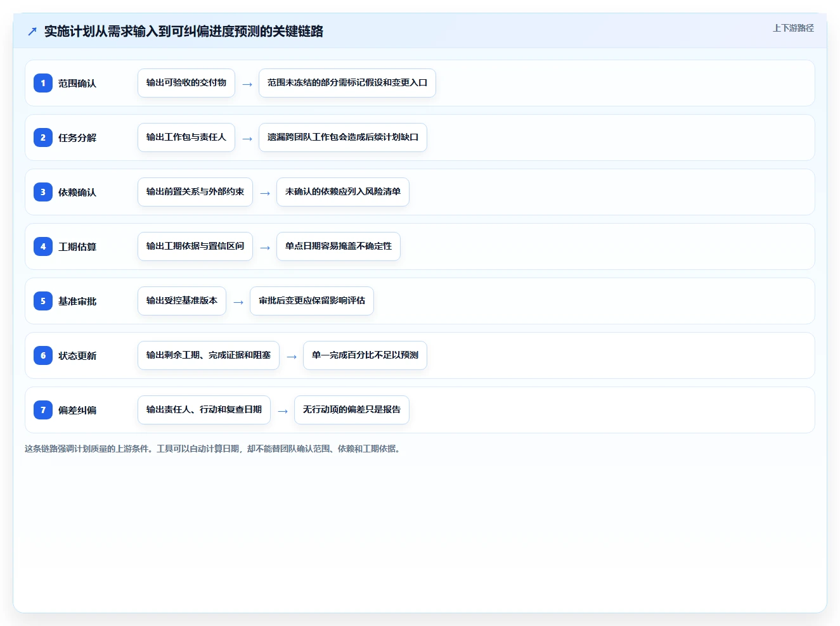
Task: Select the 单一完成百分比不足以预测 chip
Action: coord(365,355)
